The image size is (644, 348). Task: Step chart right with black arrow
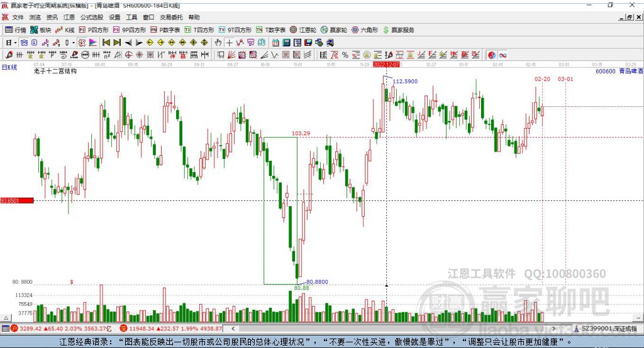(x=139, y=43)
